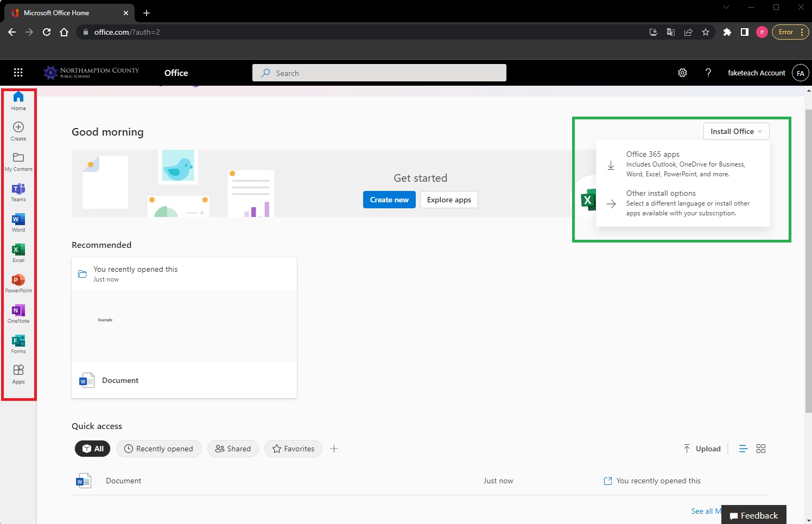The image size is (812, 524).
Task: Open the browser share icon
Action: (688, 32)
